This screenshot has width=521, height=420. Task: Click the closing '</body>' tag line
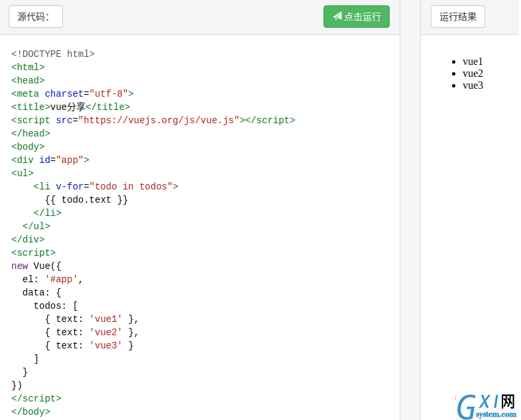pyautogui.click(x=30, y=411)
